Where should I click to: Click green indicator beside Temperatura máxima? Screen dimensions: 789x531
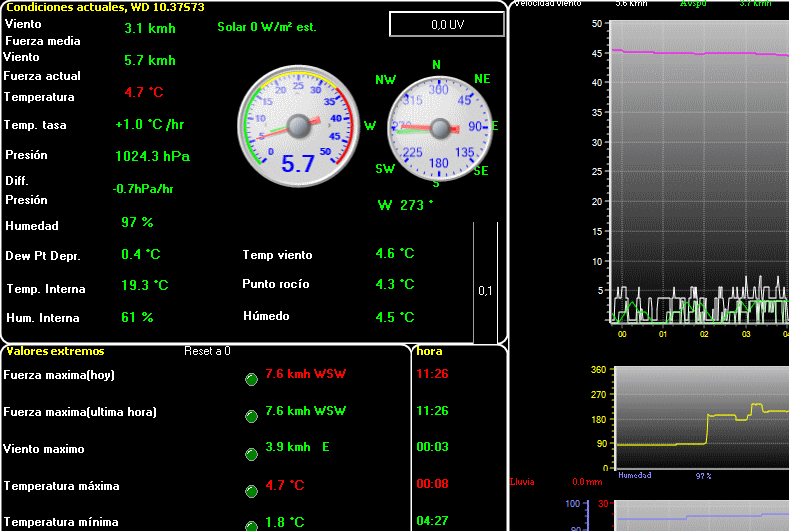click(251, 491)
